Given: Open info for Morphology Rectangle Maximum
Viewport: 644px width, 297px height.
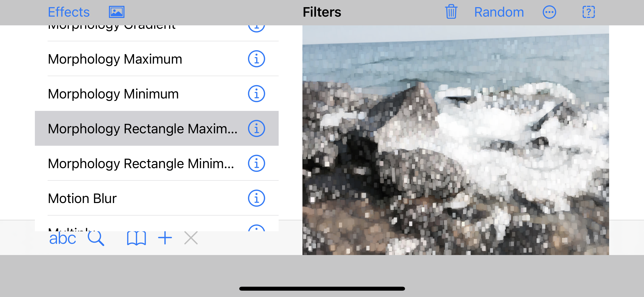Looking at the screenshot, I should click(x=256, y=129).
